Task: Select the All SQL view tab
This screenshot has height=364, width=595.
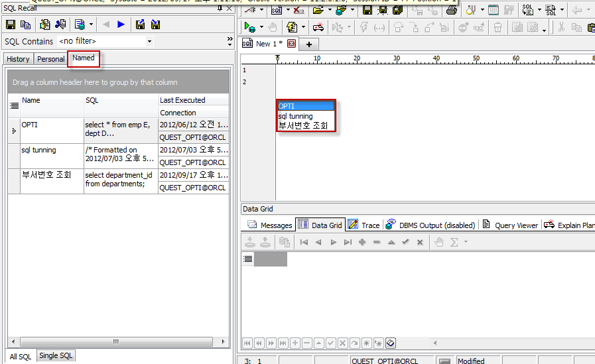Action: [20, 357]
